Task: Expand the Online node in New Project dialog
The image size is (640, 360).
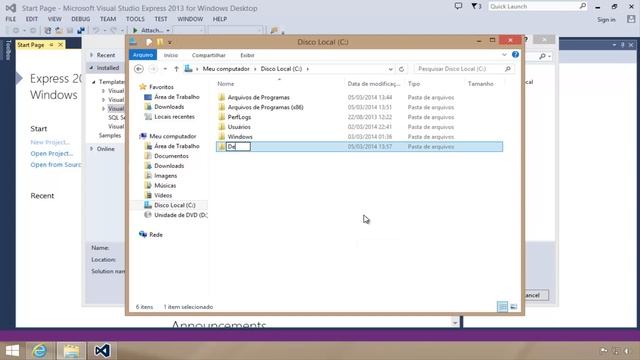Action: [92, 149]
